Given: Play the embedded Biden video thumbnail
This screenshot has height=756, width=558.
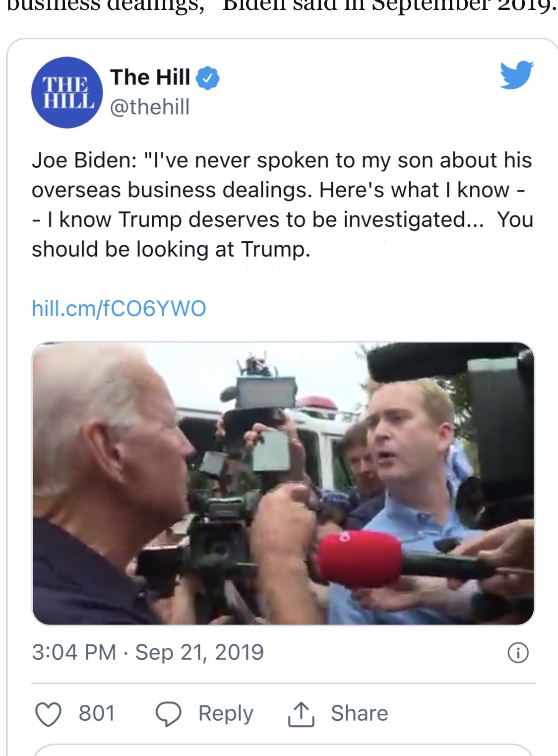Looking at the screenshot, I should pyautogui.click(x=283, y=483).
